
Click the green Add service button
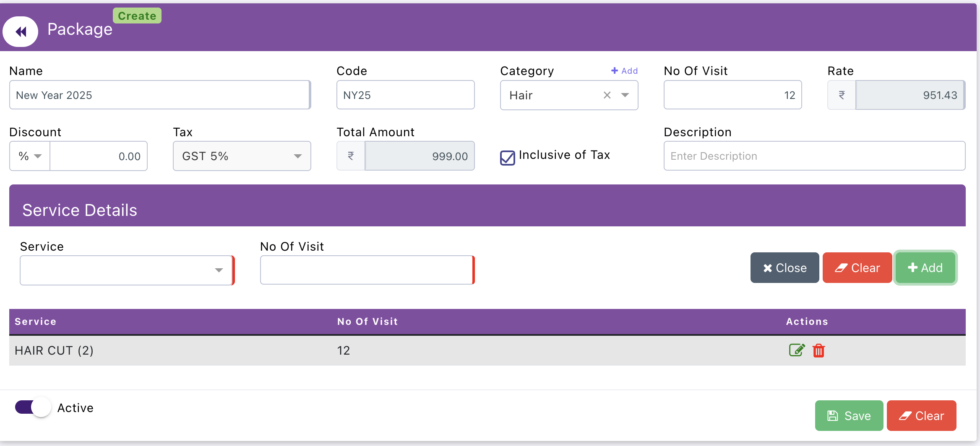coord(925,268)
